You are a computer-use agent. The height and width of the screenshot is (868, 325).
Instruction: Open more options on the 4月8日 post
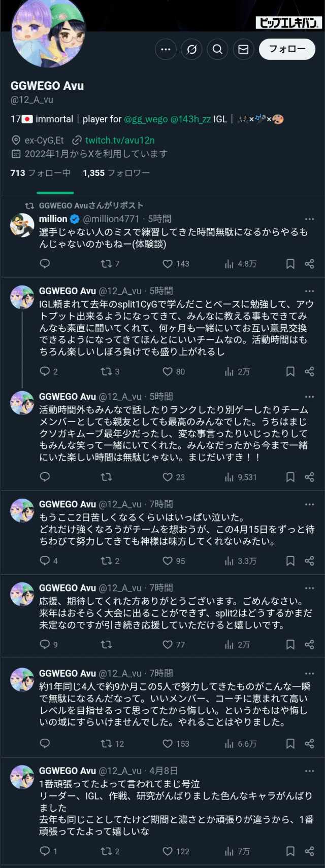pos(309,771)
